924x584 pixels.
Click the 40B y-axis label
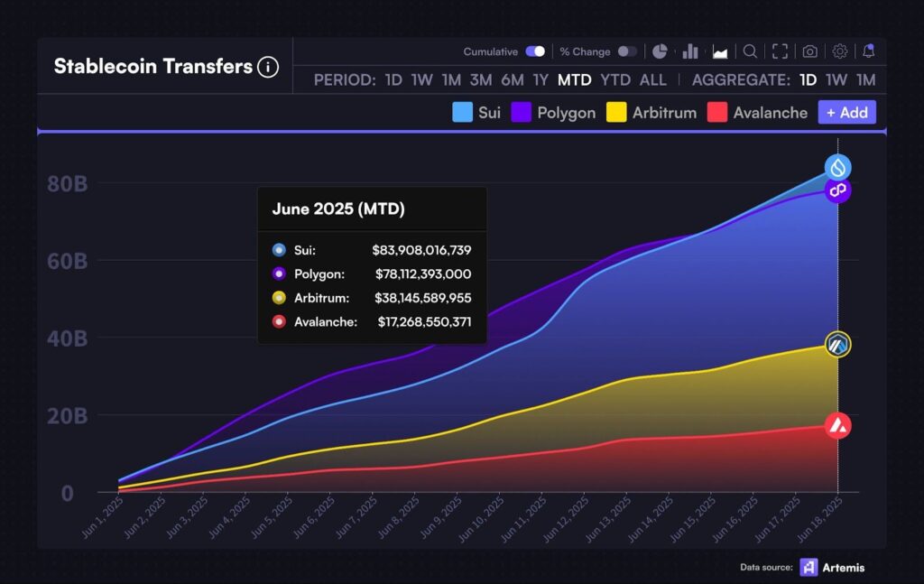(x=67, y=338)
